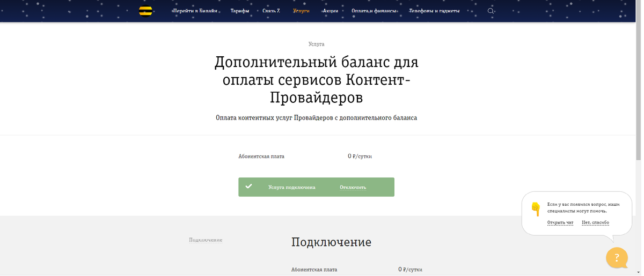Click the page title 'Дополнительный баланс для оплаты'
Image resolution: width=644 pixels, height=276 pixels.
(x=317, y=80)
